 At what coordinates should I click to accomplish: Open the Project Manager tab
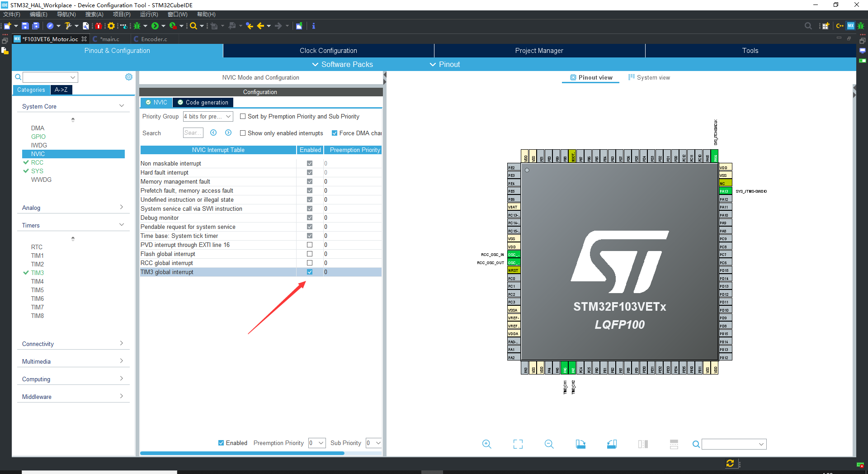pos(539,51)
